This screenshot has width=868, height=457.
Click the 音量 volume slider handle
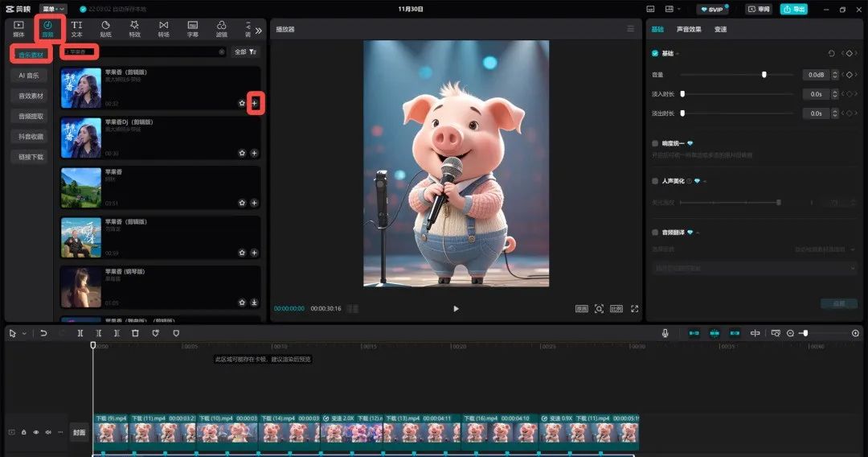click(x=764, y=75)
